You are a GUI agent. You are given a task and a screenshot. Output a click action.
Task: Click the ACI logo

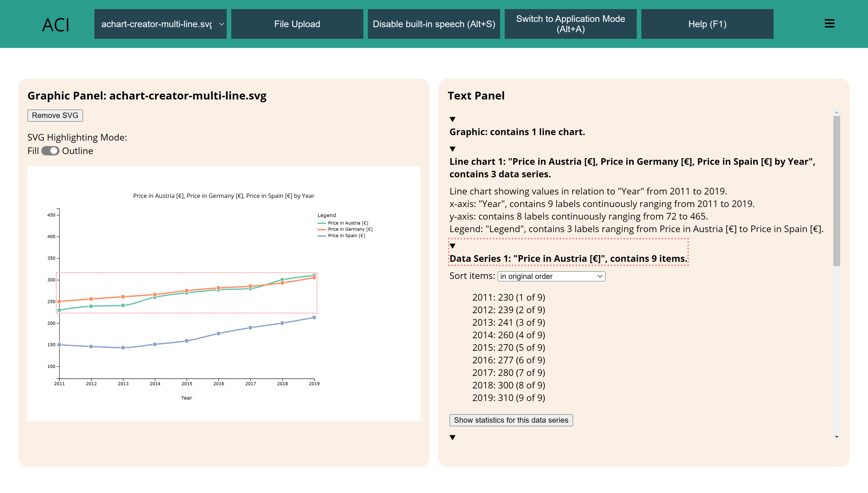click(55, 24)
